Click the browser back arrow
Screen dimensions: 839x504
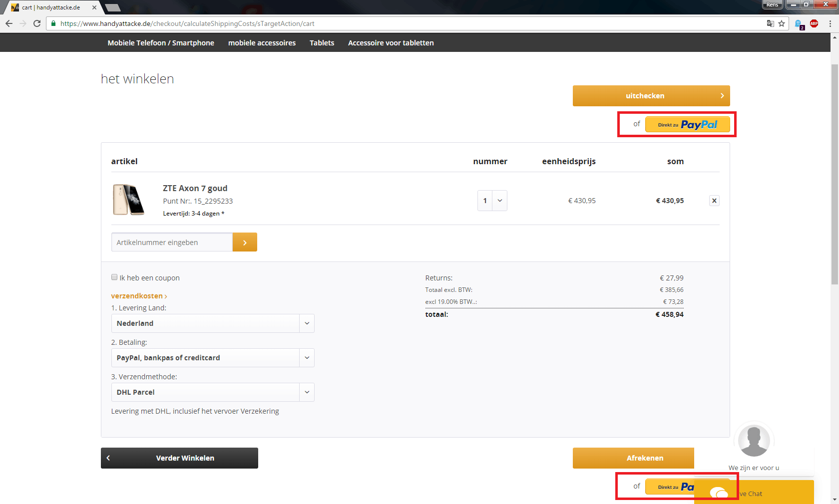point(9,23)
